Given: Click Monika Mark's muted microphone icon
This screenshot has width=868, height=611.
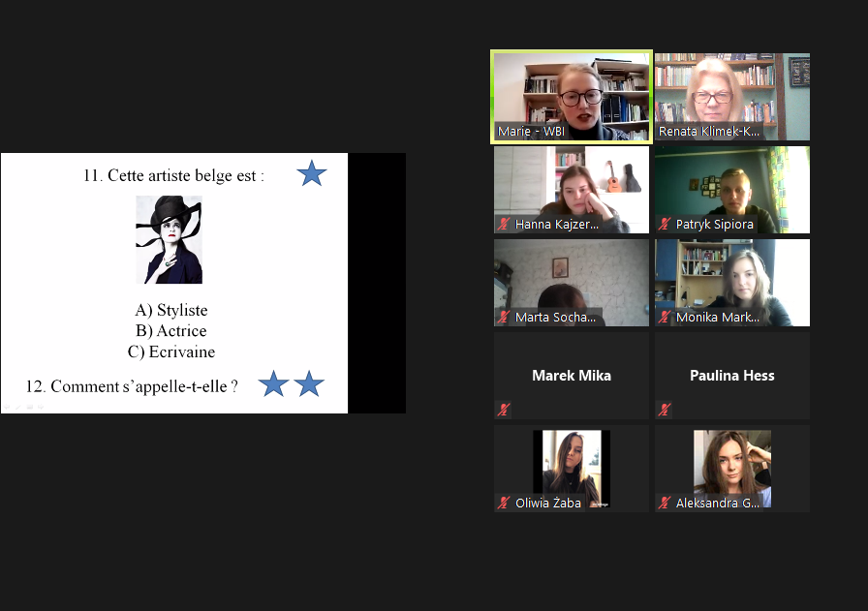Looking at the screenshot, I should [x=665, y=318].
